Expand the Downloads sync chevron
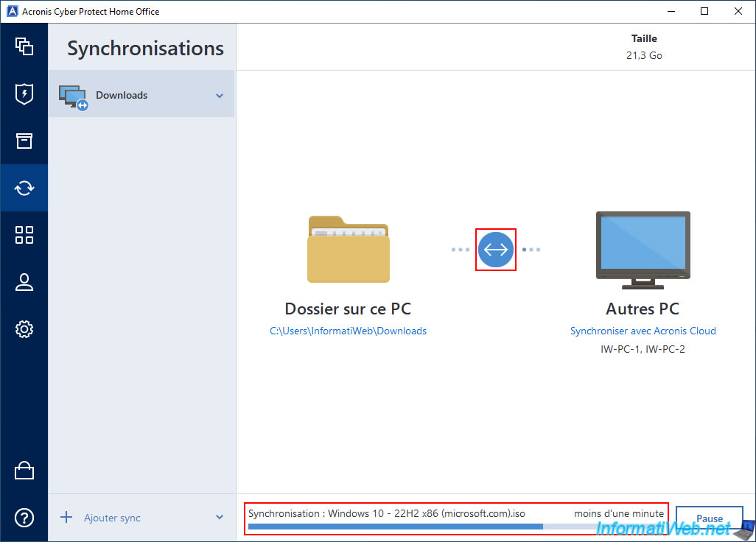This screenshot has width=756, height=542. (220, 96)
